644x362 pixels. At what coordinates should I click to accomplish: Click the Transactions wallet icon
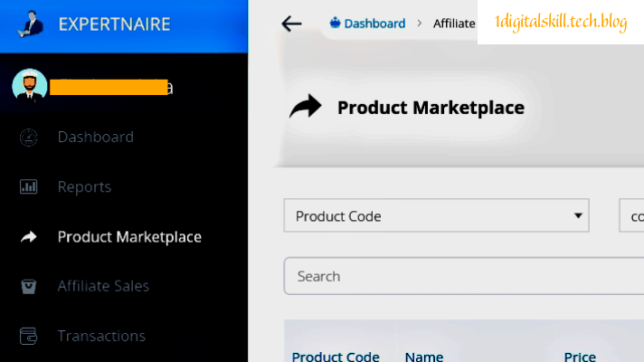click(29, 336)
